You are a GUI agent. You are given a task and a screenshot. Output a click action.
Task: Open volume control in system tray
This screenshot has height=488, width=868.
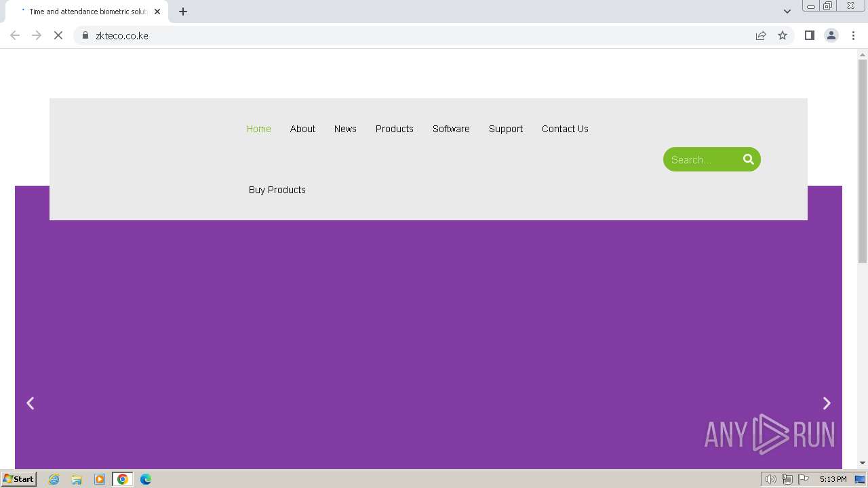coord(770,479)
